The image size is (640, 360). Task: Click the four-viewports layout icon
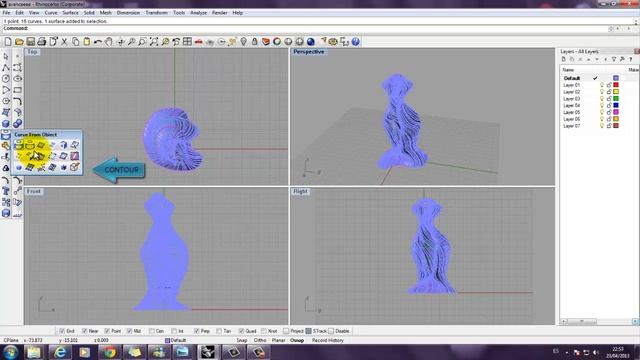(x=187, y=42)
